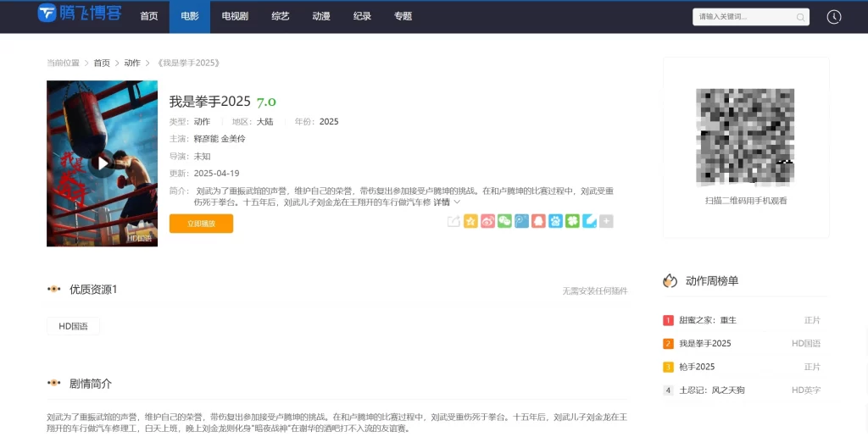This screenshot has width=868, height=437.
Task: Select the HD国语 source button
Action: 73,326
